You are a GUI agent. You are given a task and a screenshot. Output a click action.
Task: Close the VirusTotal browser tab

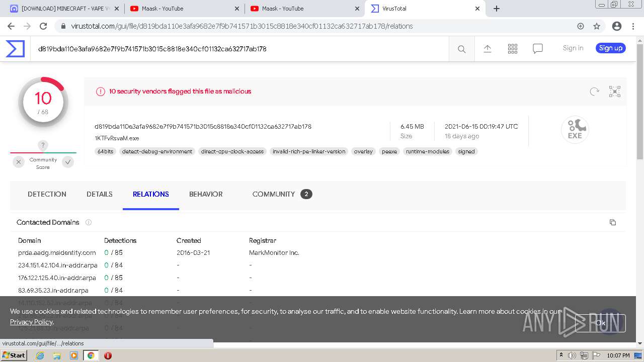(477, 9)
